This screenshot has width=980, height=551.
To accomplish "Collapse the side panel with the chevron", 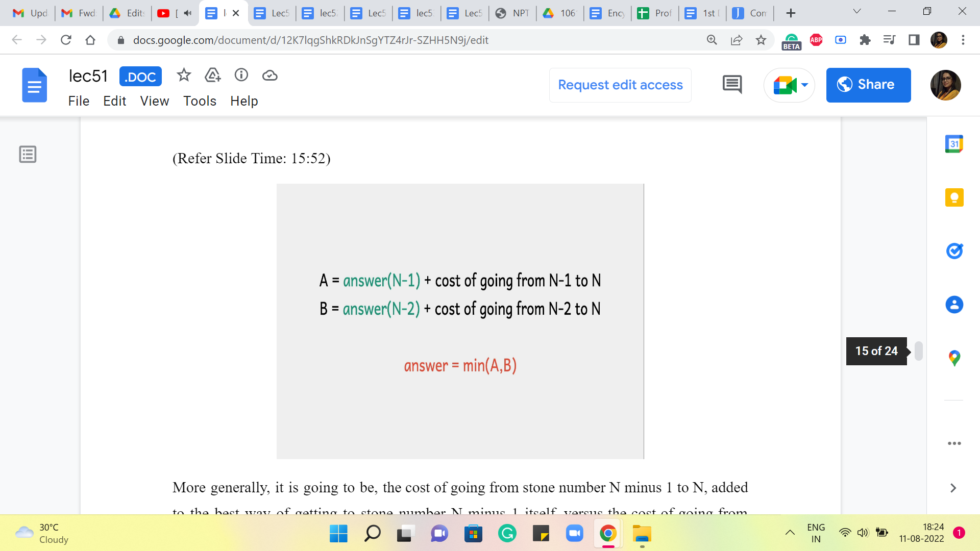I will coord(953,488).
